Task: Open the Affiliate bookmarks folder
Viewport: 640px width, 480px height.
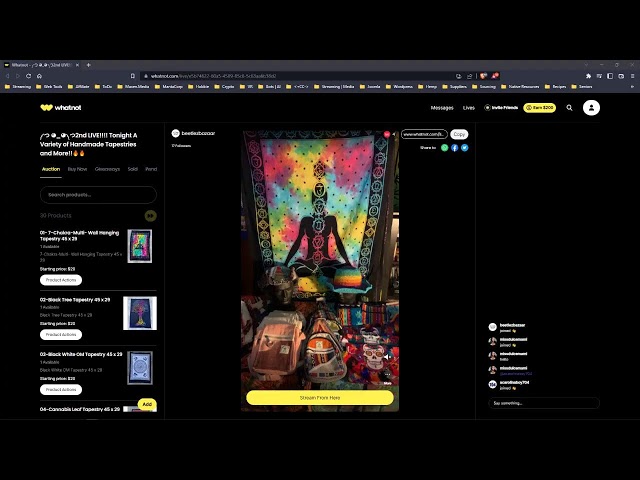Action: 78,87
